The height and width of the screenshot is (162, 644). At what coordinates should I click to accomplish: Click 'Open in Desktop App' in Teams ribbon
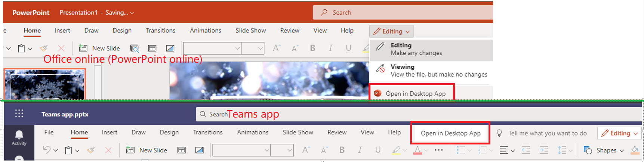(x=450, y=133)
